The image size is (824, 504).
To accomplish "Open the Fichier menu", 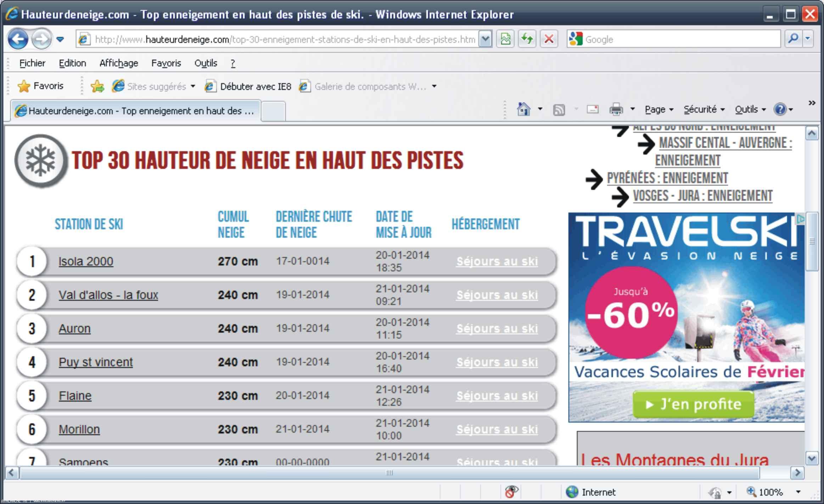I will point(32,63).
